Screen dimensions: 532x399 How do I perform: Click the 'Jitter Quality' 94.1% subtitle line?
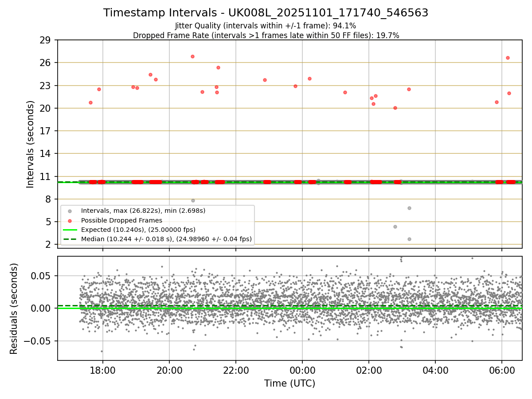click(x=266, y=26)
